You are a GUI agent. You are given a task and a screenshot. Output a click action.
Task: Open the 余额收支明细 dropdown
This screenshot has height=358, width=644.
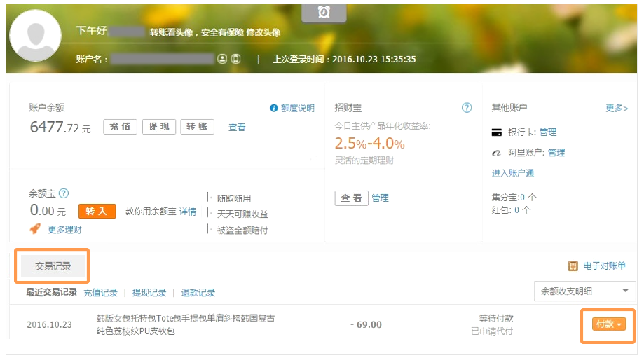coord(584,291)
